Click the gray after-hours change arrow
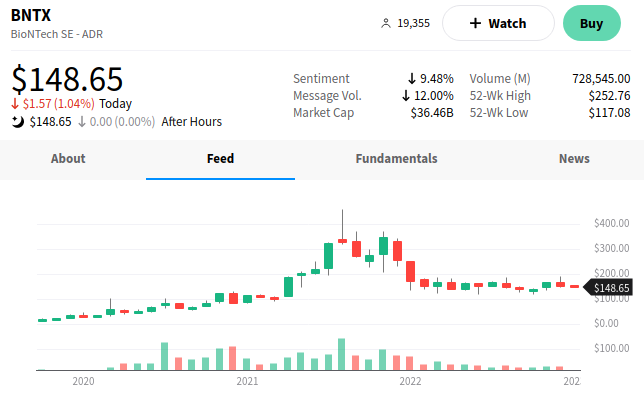 coord(82,122)
